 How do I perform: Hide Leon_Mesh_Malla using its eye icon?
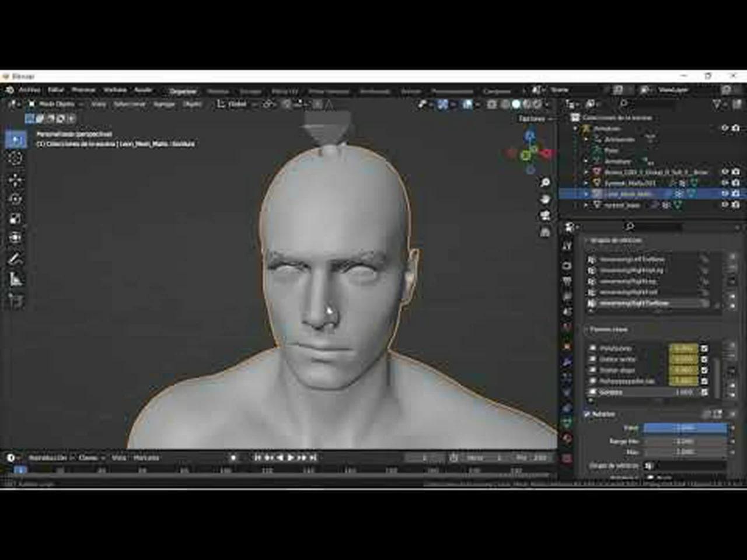[x=725, y=194]
